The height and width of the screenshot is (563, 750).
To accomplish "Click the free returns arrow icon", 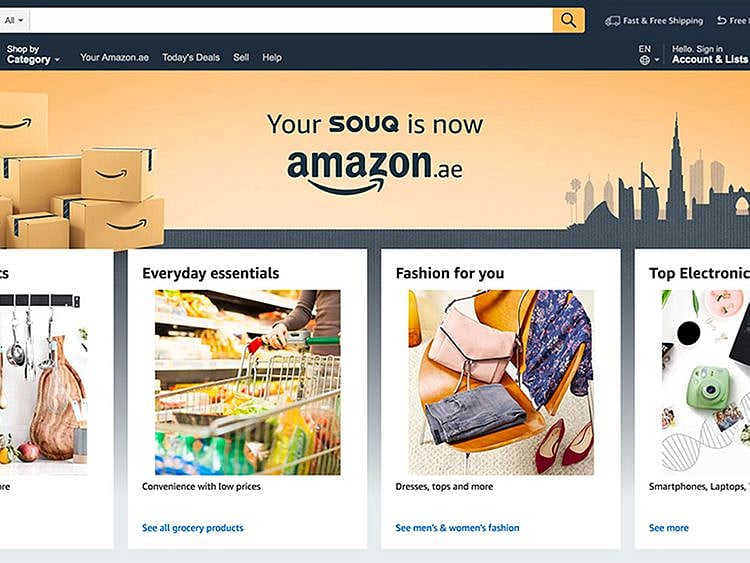I will [721, 21].
